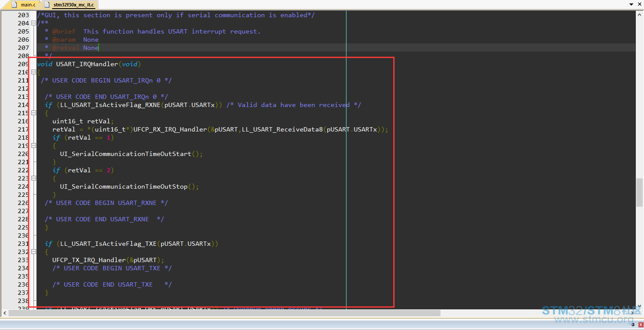Viewport: 644px width, 330px height.
Task: Click the file icon on main.c tab
Action: [x=15, y=4]
